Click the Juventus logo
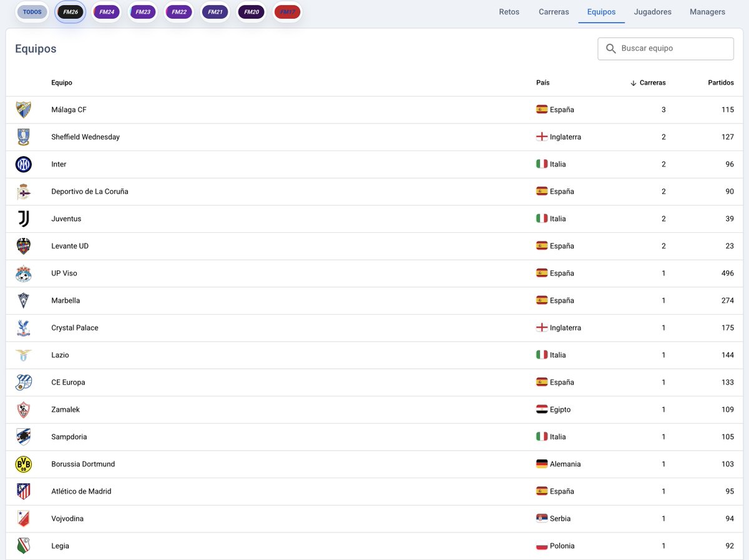749x560 pixels. point(24,219)
